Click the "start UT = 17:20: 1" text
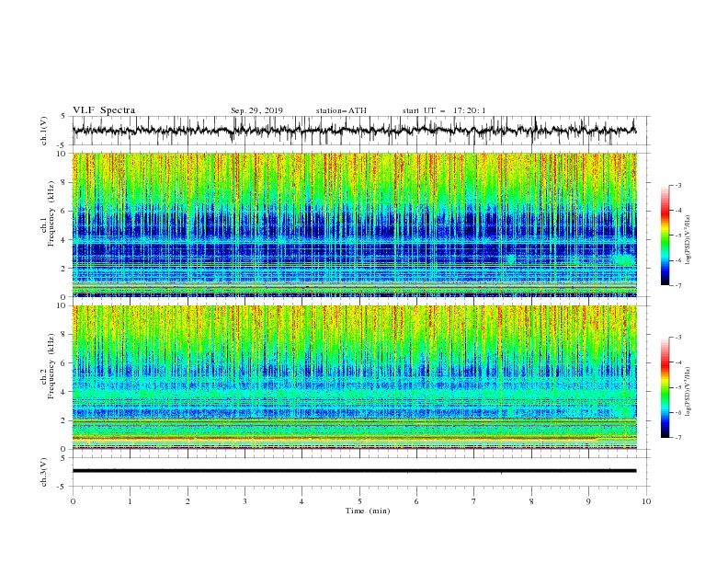 point(444,110)
